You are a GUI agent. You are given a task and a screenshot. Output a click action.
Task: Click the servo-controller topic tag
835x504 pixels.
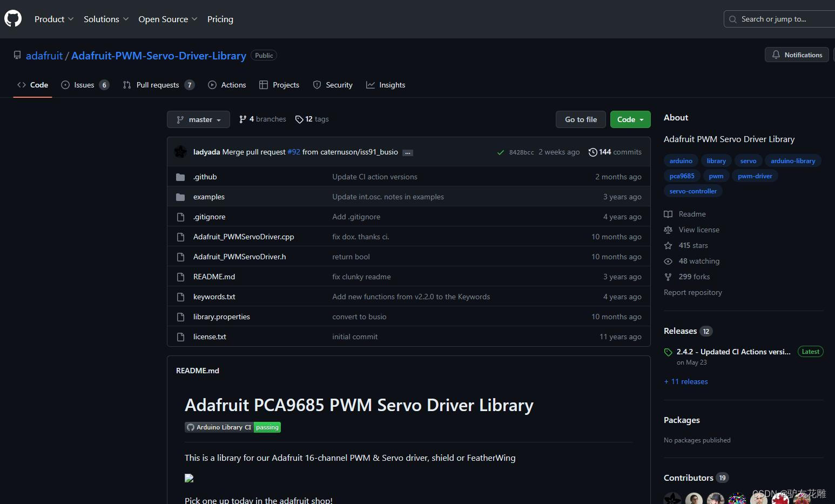pos(693,191)
